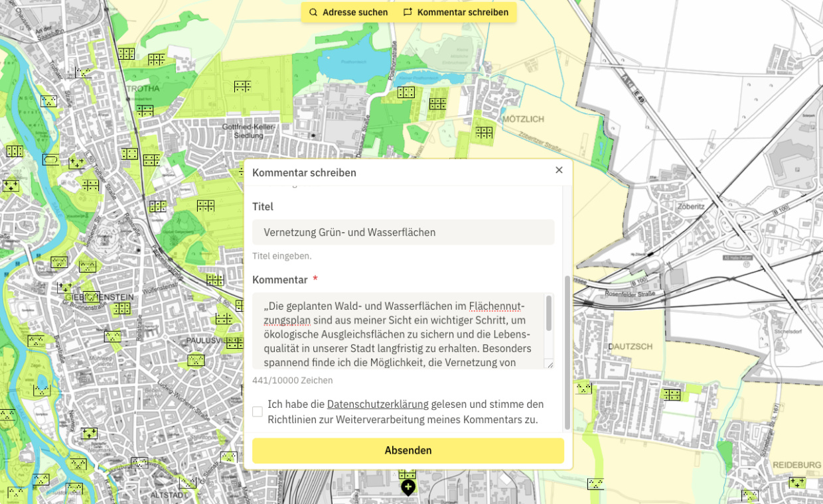Tick the Datenschutzerklärung consent checkbox
The height and width of the screenshot is (504, 823).
tap(258, 412)
